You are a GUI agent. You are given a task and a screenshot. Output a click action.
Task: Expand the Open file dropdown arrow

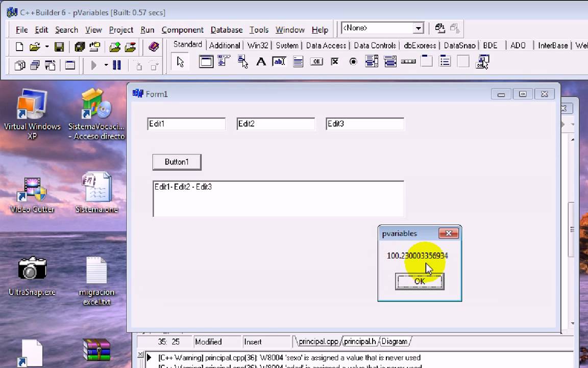(x=47, y=47)
